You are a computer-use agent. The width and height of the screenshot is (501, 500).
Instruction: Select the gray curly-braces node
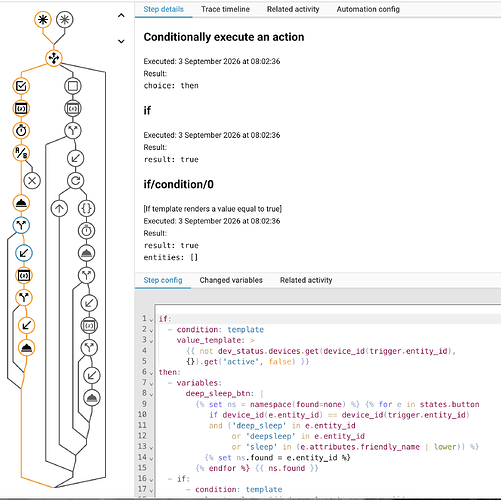pyautogui.click(x=87, y=208)
